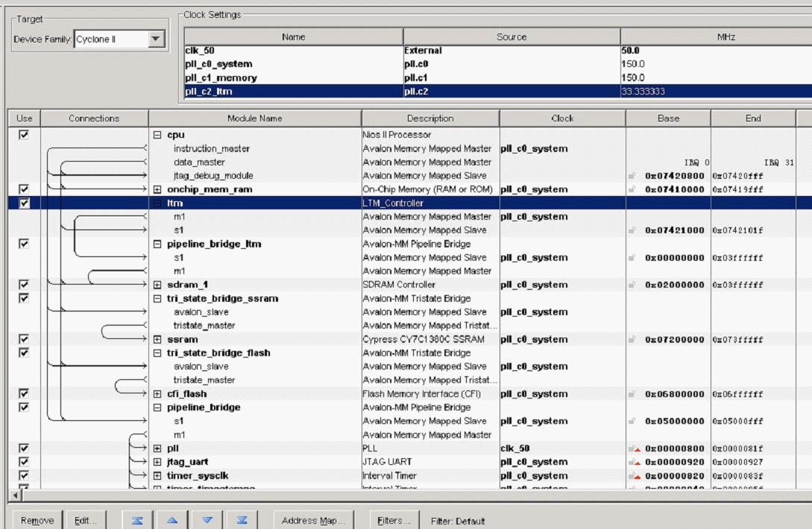
Task: Click the Source column header in Clock Settings
Action: 512,37
